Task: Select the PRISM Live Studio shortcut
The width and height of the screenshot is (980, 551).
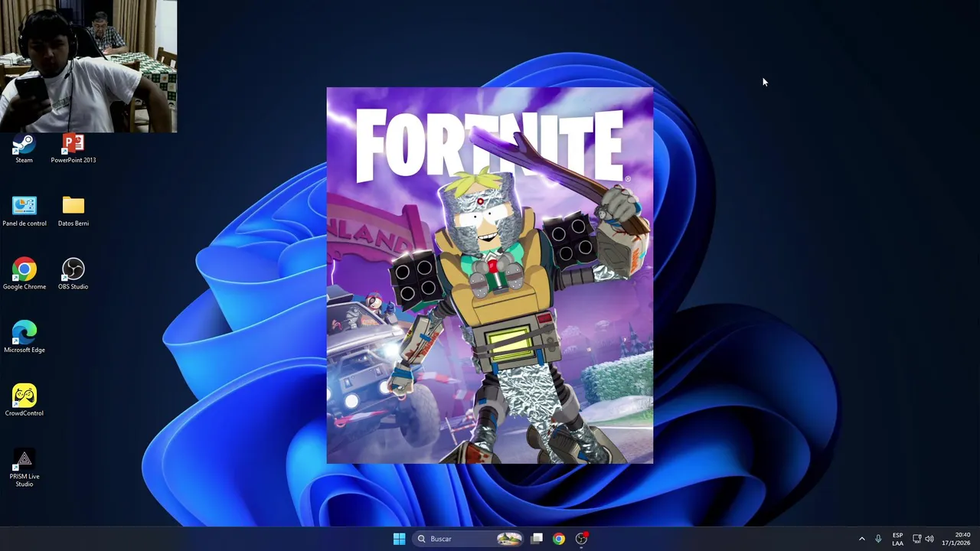Action: [24, 468]
